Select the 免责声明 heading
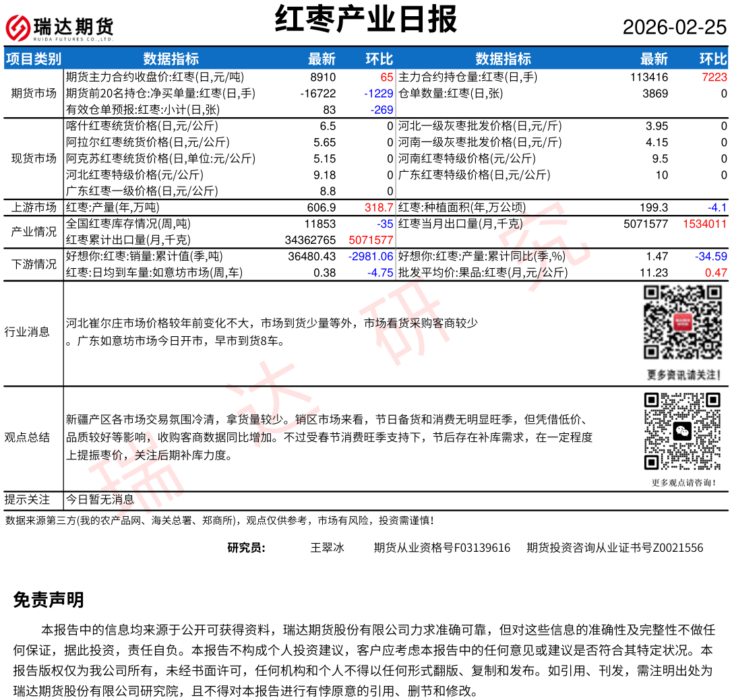Viewport: 732px width, 700px height. click(49, 600)
